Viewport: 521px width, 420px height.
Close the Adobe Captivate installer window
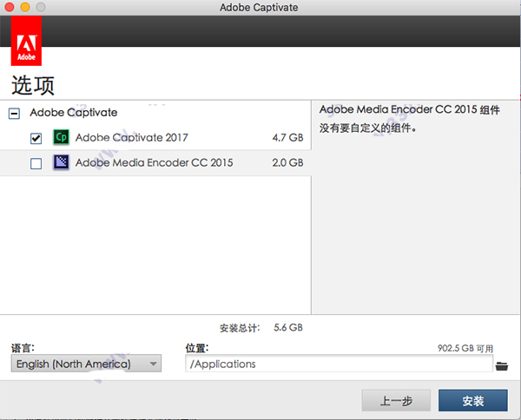pos(10,7)
